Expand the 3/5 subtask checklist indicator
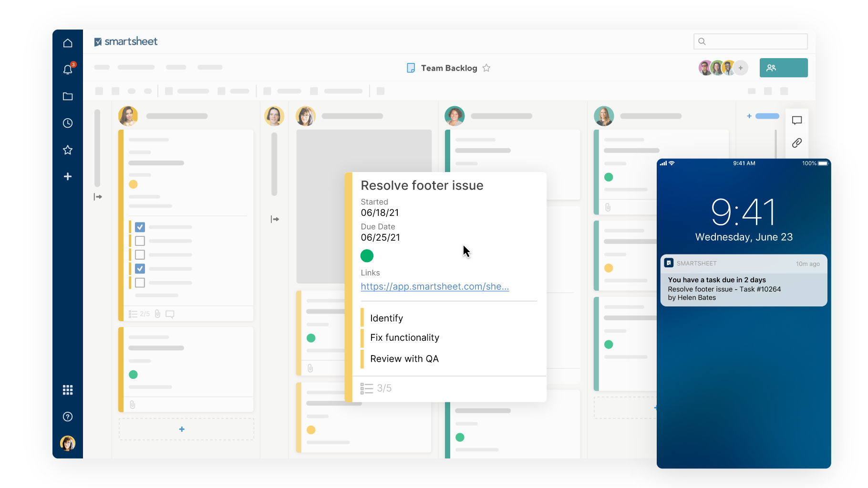 (x=376, y=388)
